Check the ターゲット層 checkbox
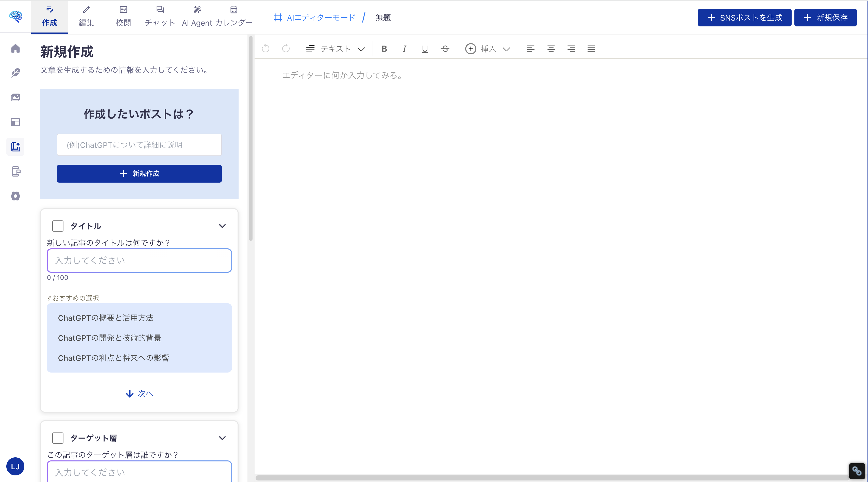The width and height of the screenshot is (868, 482). coord(58,438)
